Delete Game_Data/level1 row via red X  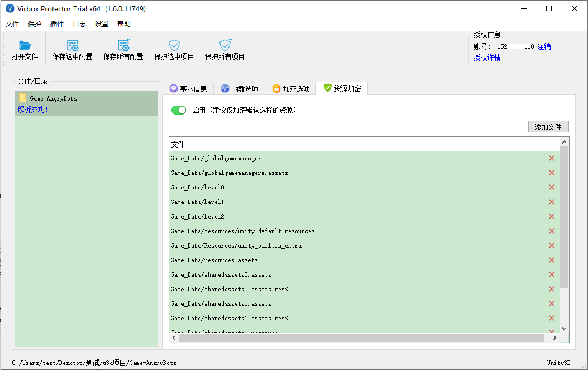click(552, 202)
